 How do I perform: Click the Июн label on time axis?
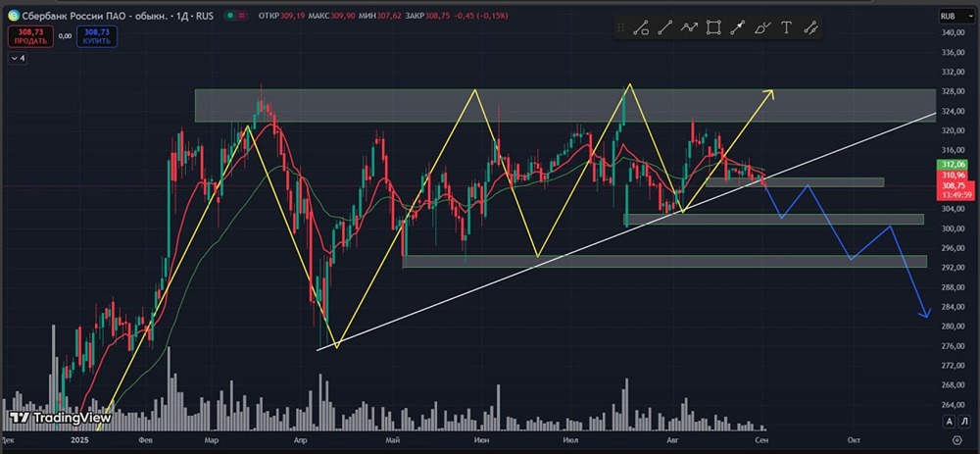[482, 441]
